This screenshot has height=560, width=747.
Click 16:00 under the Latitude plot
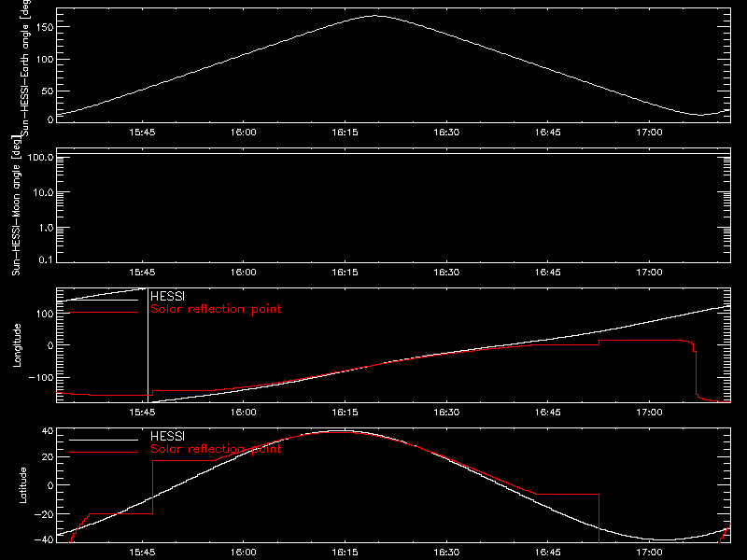(x=244, y=552)
